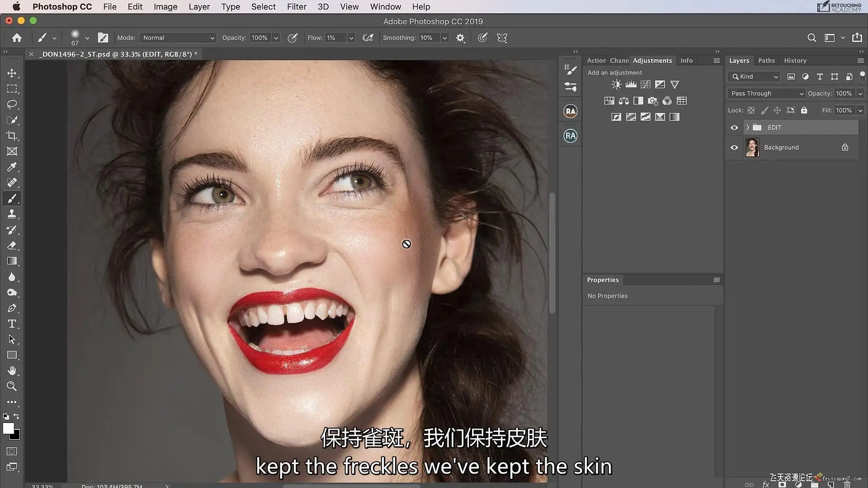Click the home button in options bar
The image size is (868, 488).
coord(17,38)
